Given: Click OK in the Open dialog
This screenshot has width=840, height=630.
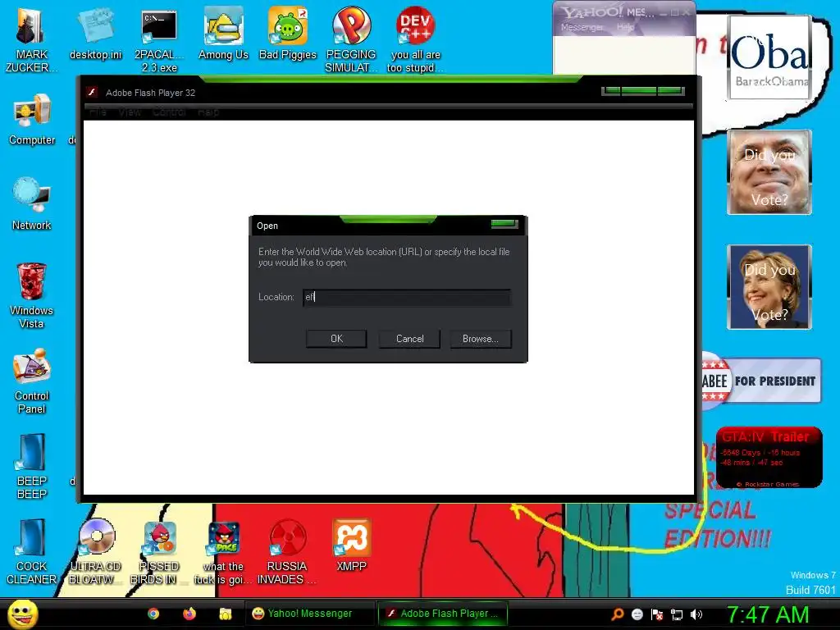Looking at the screenshot, I should pos(336,339).
